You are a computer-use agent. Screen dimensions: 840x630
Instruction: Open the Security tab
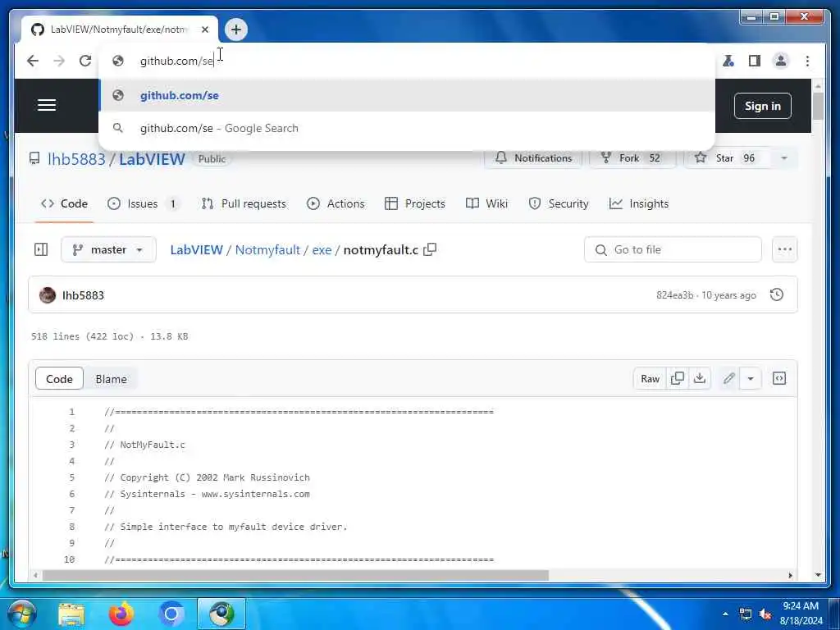(x=559, y=203)
